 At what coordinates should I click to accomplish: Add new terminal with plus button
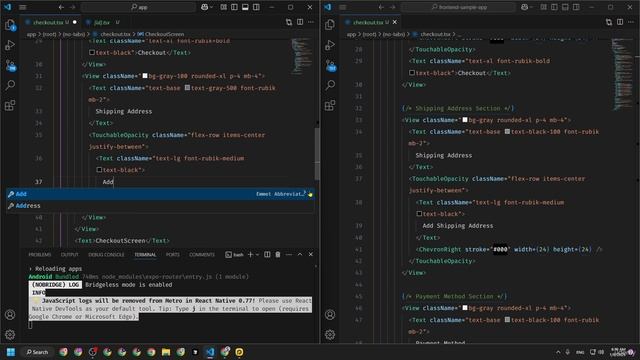click(x=250, y=254)
